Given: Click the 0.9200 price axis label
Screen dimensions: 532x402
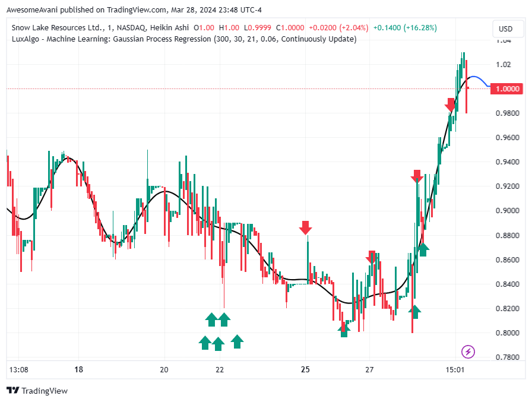Looking at the screenshot, I should click(507, 186).
